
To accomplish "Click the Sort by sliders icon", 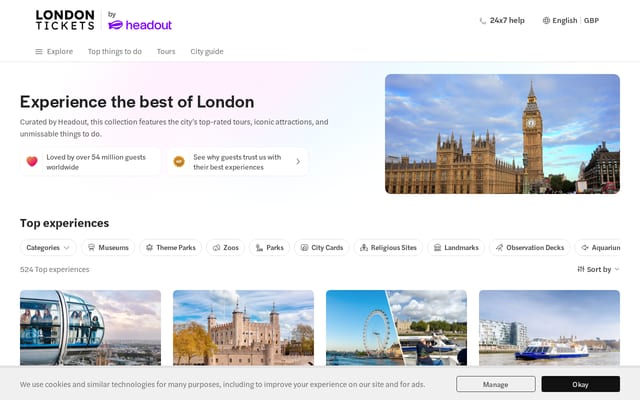I will tap(581, 269).
